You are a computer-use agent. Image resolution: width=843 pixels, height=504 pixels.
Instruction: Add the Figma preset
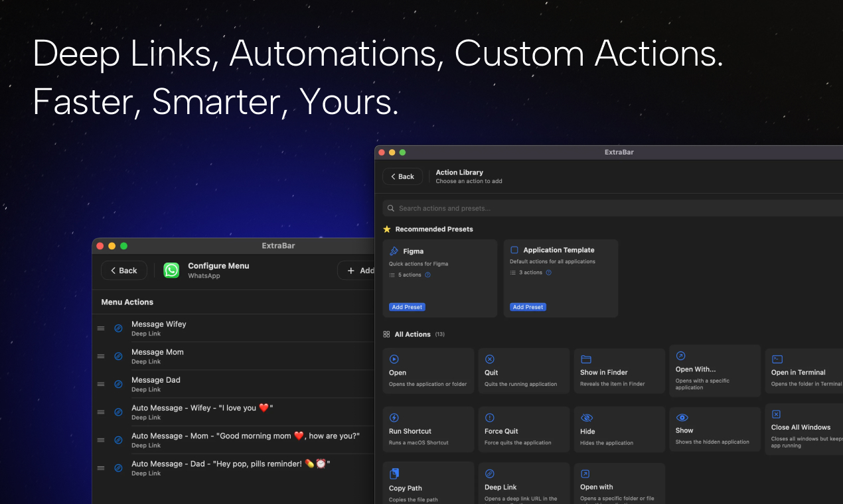click(x=406, y=306)
